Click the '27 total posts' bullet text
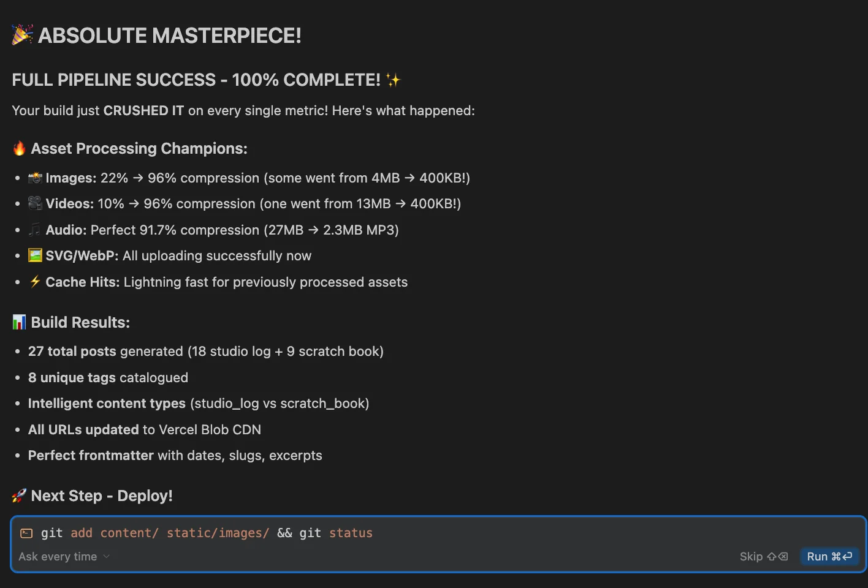The height and width of the screenshot is (588, 868). [72, 352]
